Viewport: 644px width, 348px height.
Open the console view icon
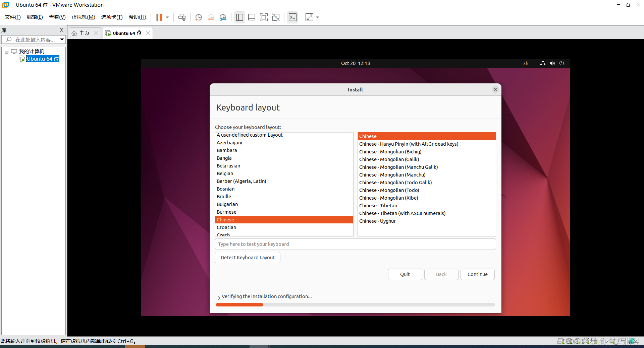[293, 17]
